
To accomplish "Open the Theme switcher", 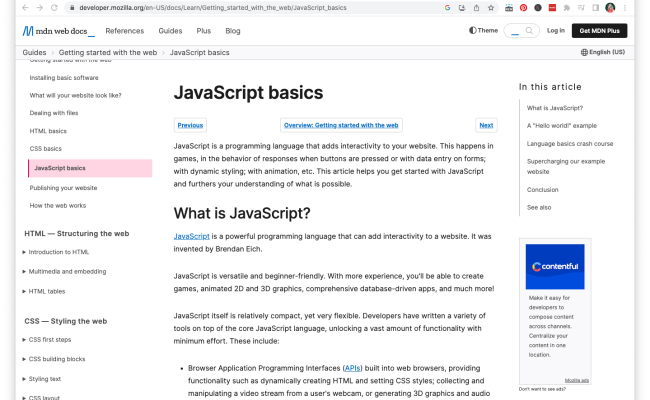I will (x=483, y=30).
